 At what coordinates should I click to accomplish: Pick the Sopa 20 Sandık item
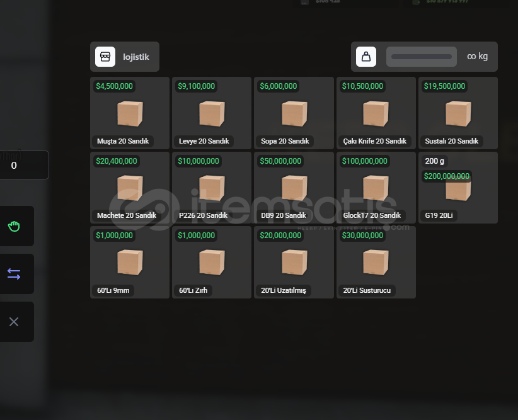[294, 113]
